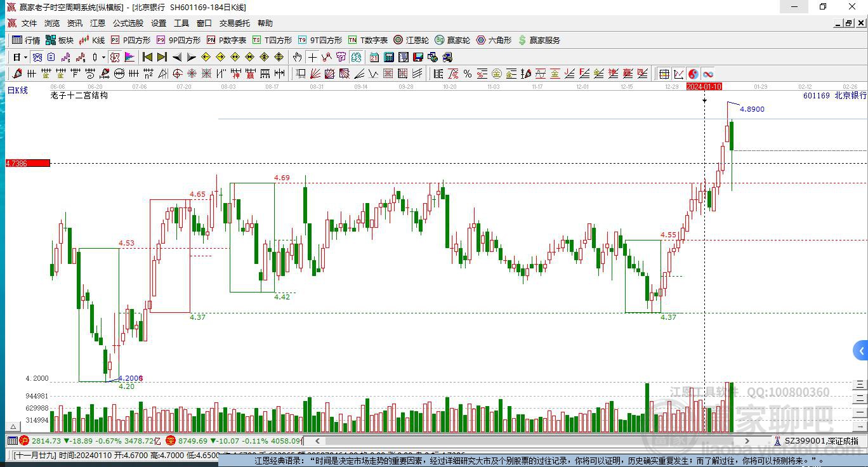Jump to last bar with skip-to-end icon
This screenshot has height=467, width=868.
tap(162, 57)
